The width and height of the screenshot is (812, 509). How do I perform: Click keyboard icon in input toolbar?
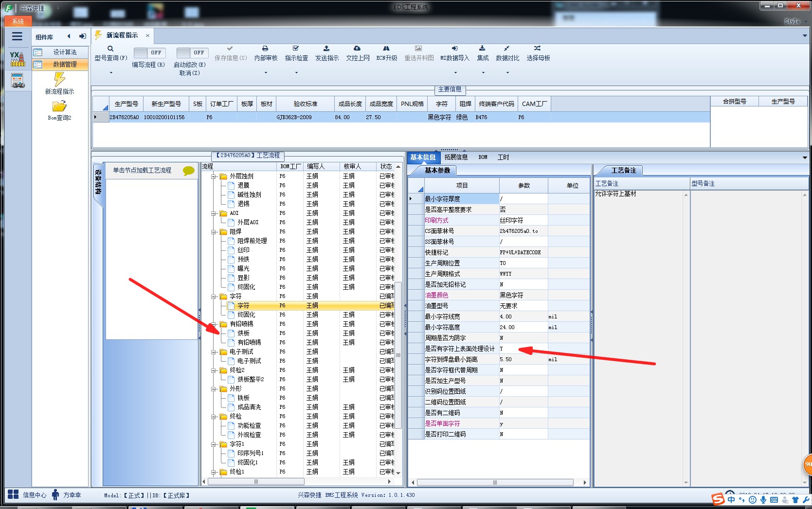[774, 500]
